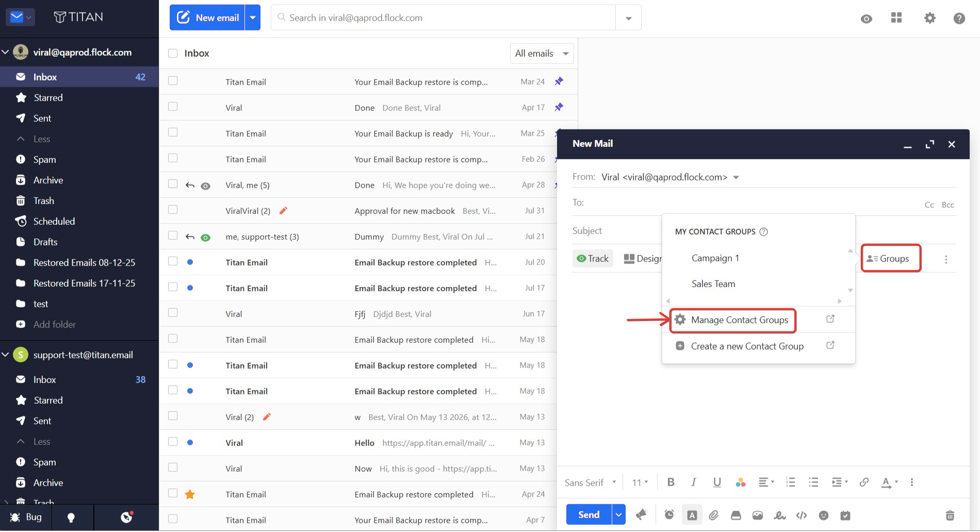Open the Sans Serif font dropdown
This screenshot has height=532, width=980.
pos(591,483)
